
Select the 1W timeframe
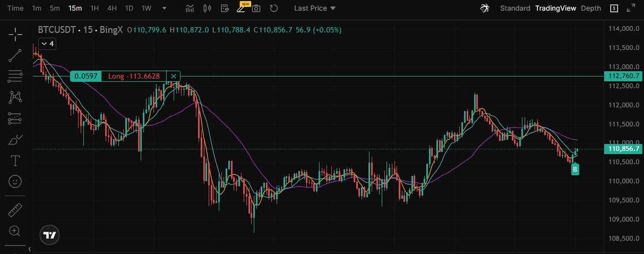point(147,8)
